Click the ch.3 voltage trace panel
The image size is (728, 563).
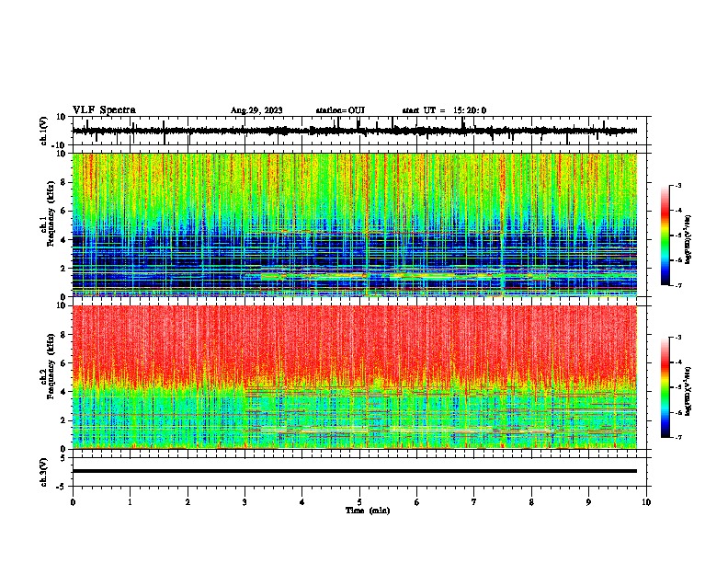(x=361, y=472)
